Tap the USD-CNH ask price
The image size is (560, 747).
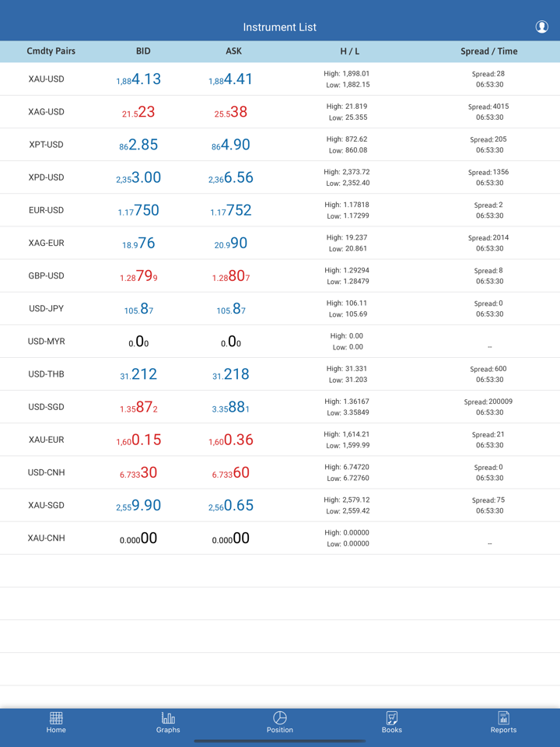pyautogui.click(x=230, y=473)
